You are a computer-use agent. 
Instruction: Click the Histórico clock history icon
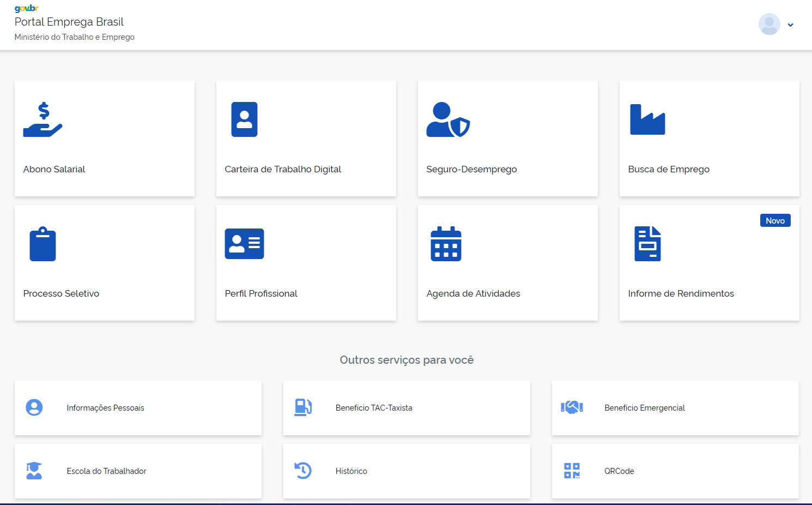coord(303,471)
